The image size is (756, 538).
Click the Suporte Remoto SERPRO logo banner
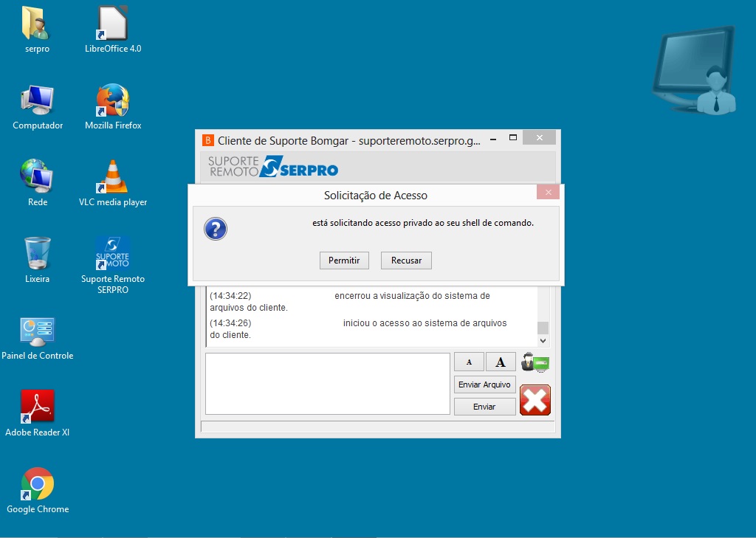[x=273, y=166]
